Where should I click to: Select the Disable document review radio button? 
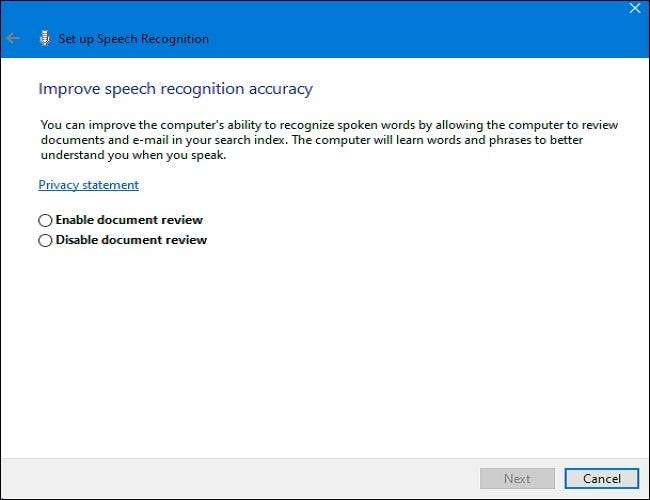point(44,240)
